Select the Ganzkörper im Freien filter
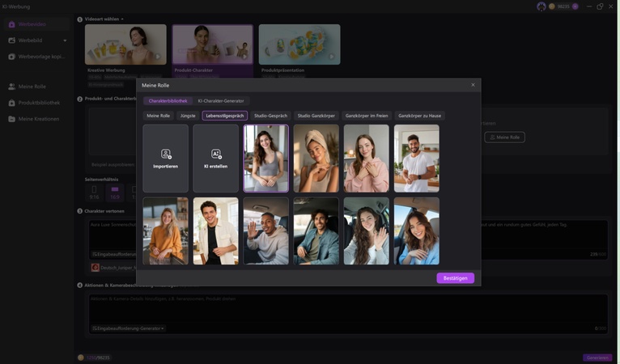This screenshot has width=620, height=364. point(367,116)
